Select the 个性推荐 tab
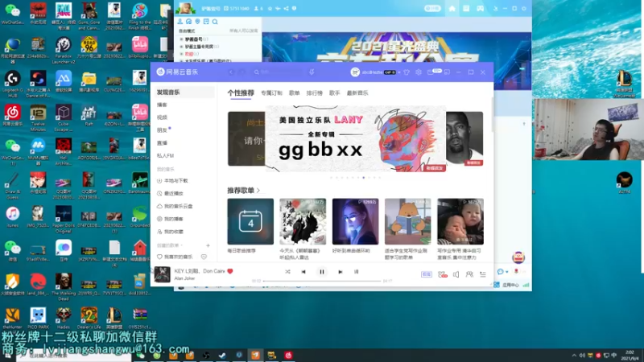This screenshot has width=644, height=362. click(x=241, y=93)
